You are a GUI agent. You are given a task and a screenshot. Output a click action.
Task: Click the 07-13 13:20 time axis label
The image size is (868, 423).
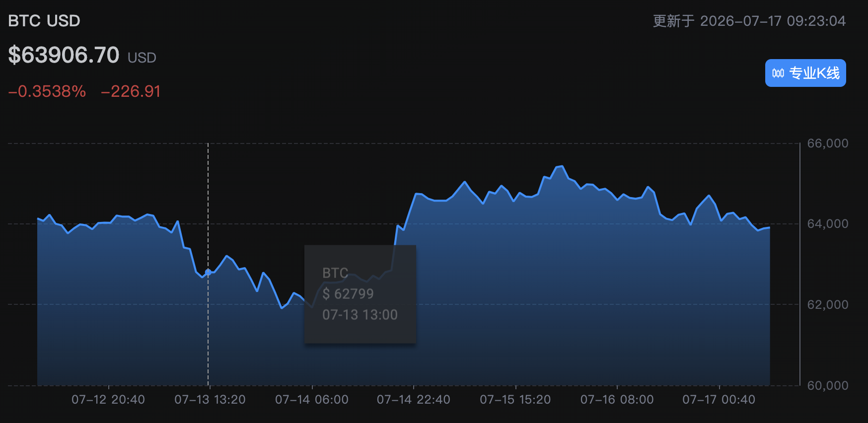tap(210, 400)
